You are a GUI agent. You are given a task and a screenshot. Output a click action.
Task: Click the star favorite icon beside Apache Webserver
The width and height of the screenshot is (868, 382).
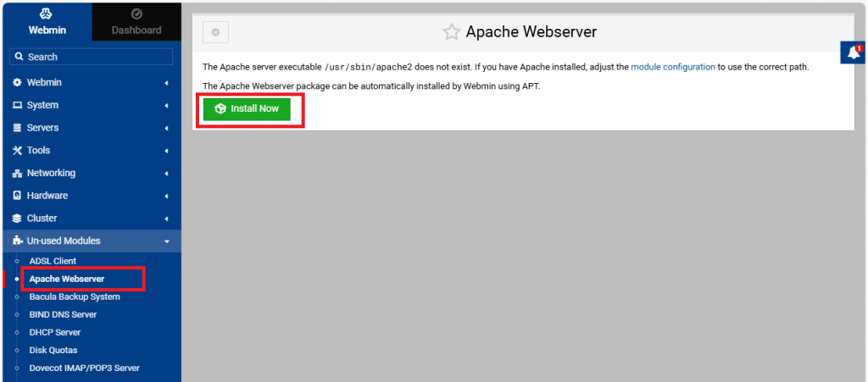pos(452,32)
